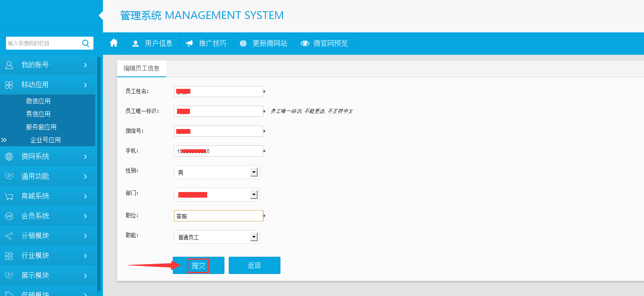Open the 职能 dropdown showing 普通员工
The image size is (644, 296).
(x=217, y=237)
